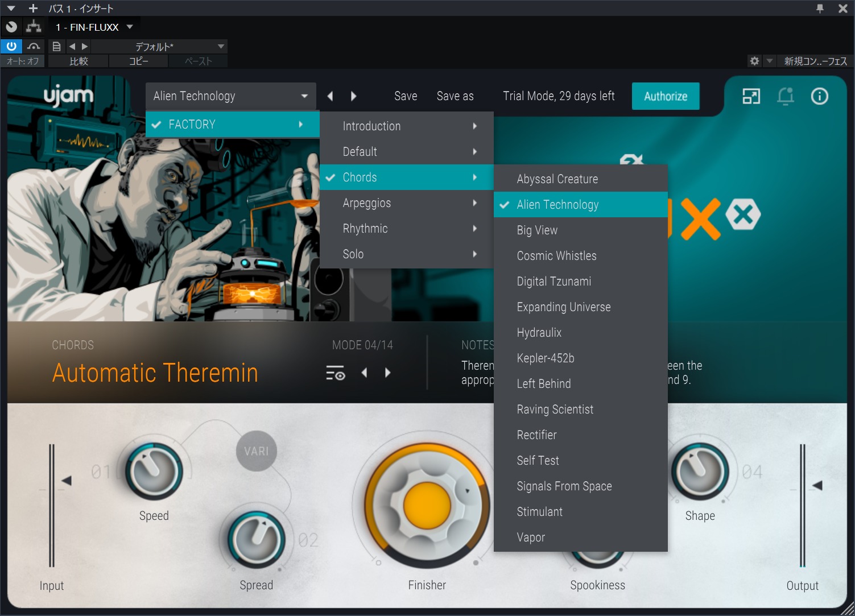Click the ujam logo
Screen dimensions: 855x616
pyautogui.click(x=68, y=96)
